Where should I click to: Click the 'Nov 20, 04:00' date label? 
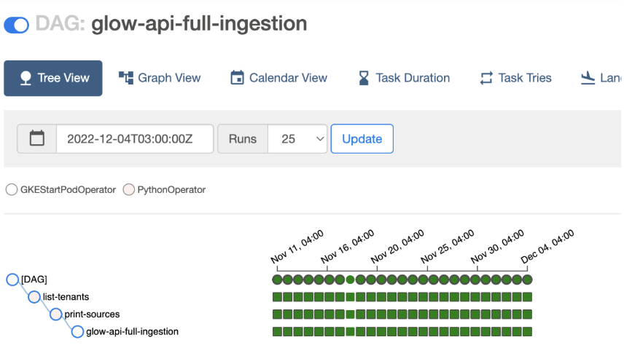(x=397, y=247)
